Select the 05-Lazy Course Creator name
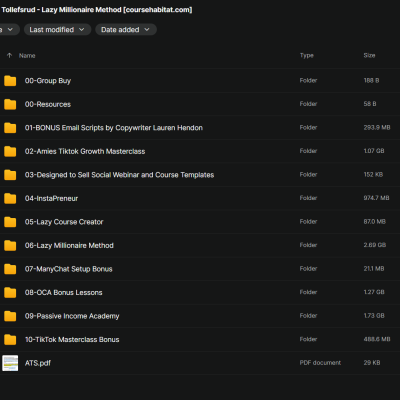 tap(64, 222)
